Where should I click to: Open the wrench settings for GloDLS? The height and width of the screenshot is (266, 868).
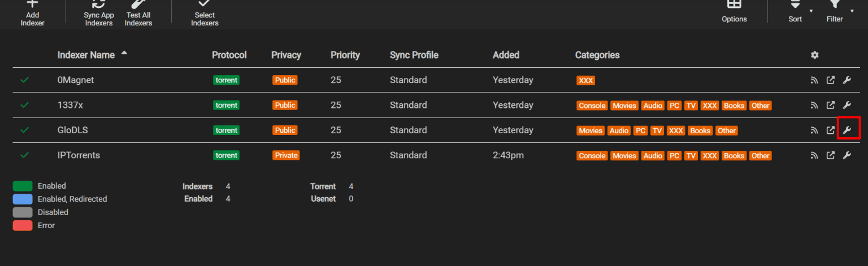(x=847, y=130)
